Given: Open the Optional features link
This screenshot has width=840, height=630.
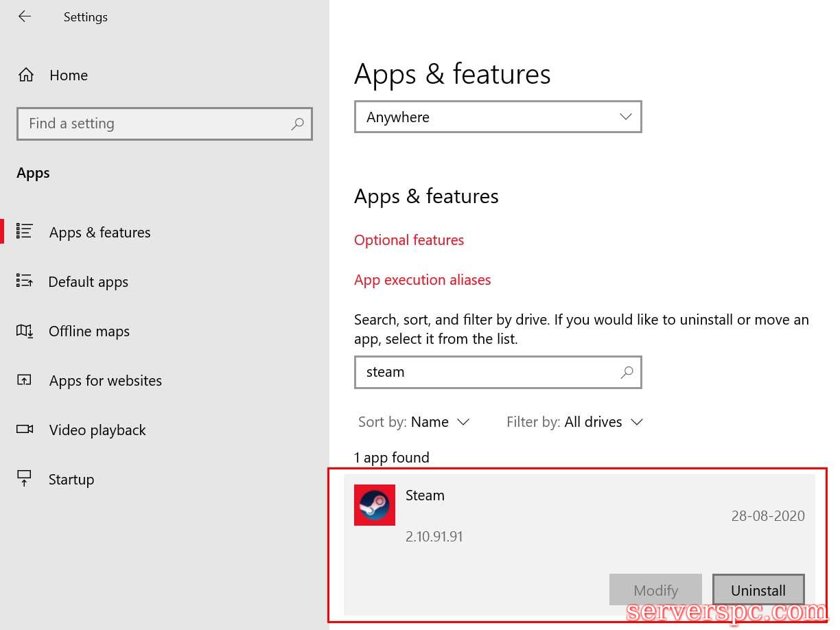Looking at the screenshot, I should pyautogui.click(x=409, y=240).
